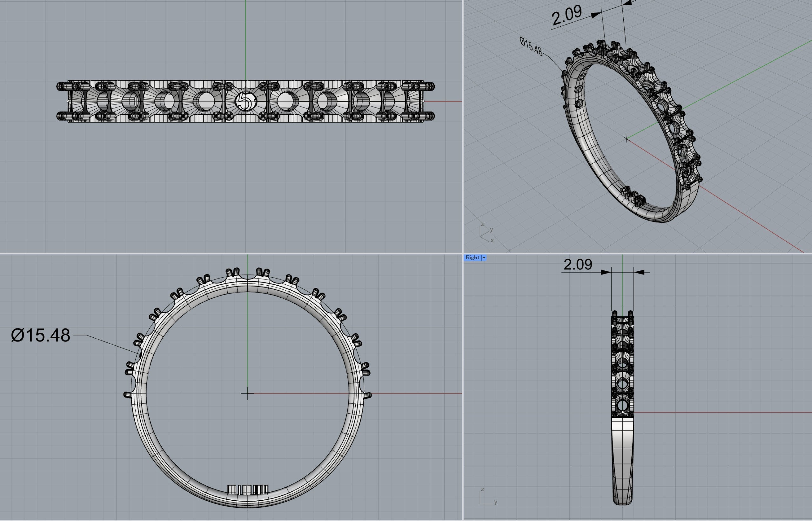Select the ring band in Top viewport
Image resolution: width=812 pixels, height=521 pixels.
tap(245, 101)
